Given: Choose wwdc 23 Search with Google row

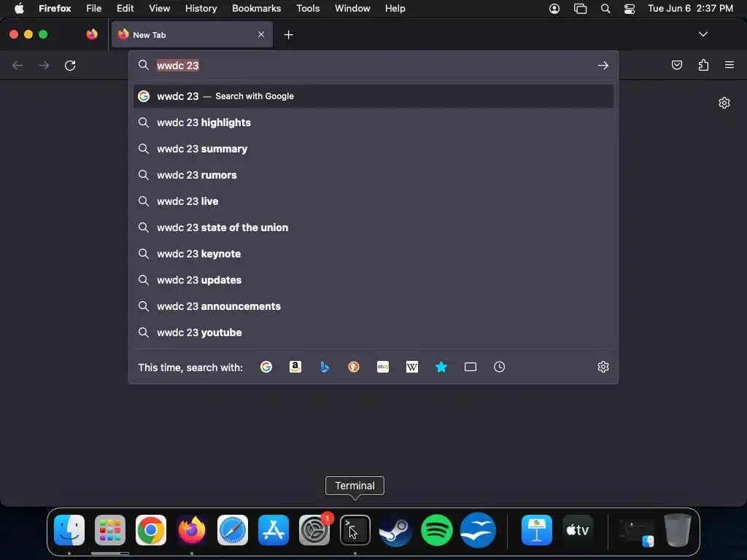Looking at the screenshot, I should [x=373, y=96].
